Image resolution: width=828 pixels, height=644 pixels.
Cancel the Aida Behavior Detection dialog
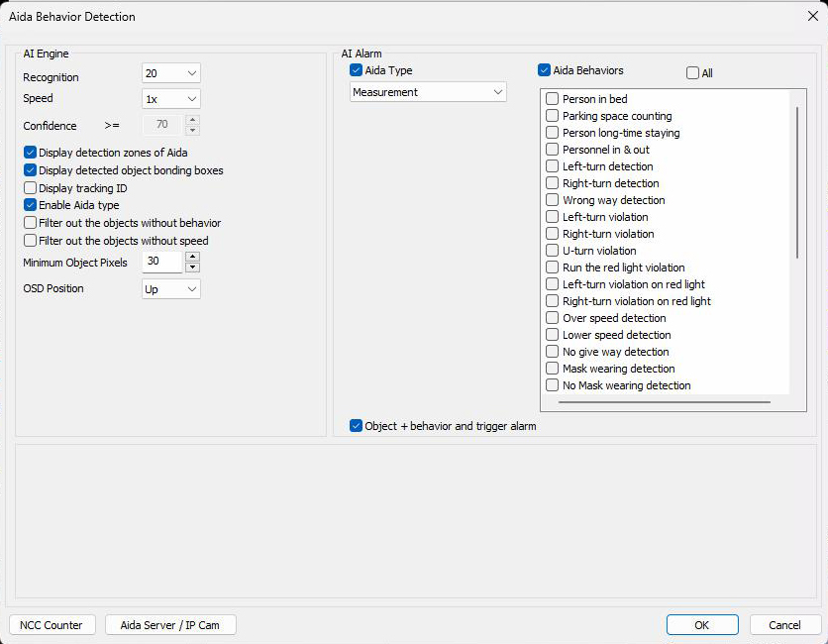point(784,625)
